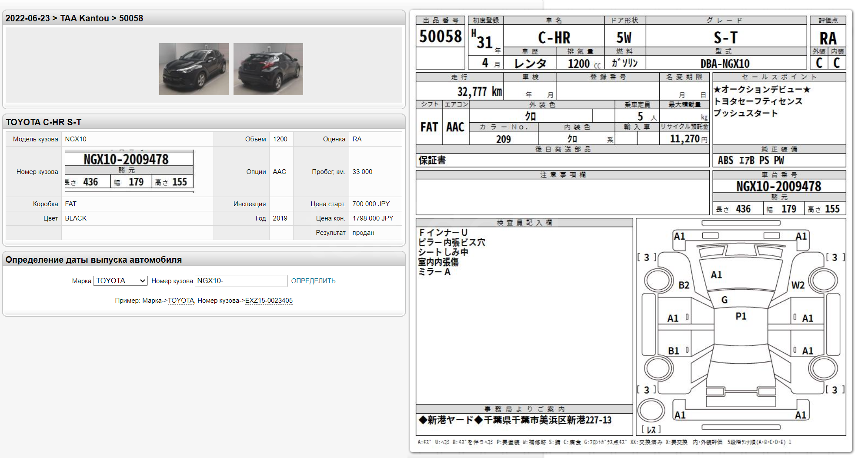This screenshot has height=458, width=868.
Task: Select the NGX10 body model value
Action: pyautogui.click(x=76, y=139)
